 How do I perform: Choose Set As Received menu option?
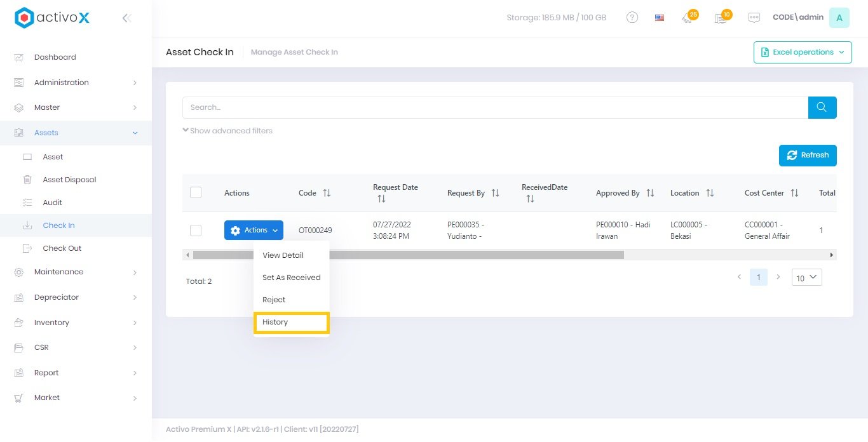tap(291, 278)
